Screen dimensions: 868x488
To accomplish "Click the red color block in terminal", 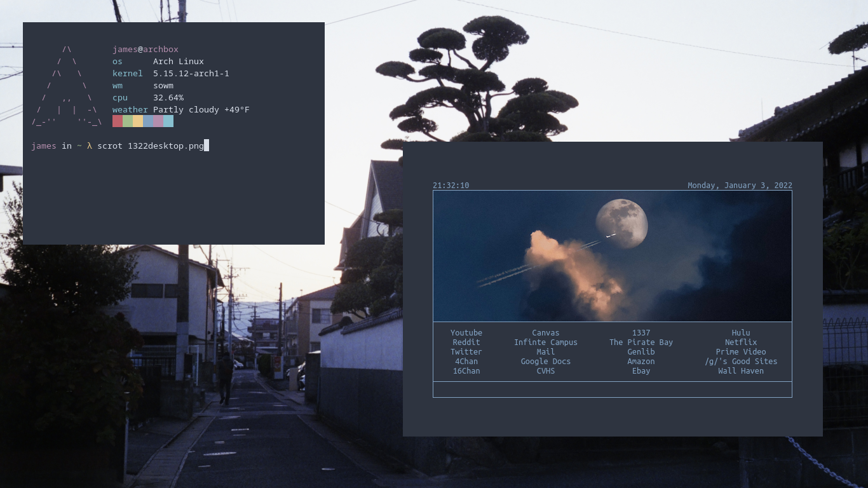I will point(118,121).
